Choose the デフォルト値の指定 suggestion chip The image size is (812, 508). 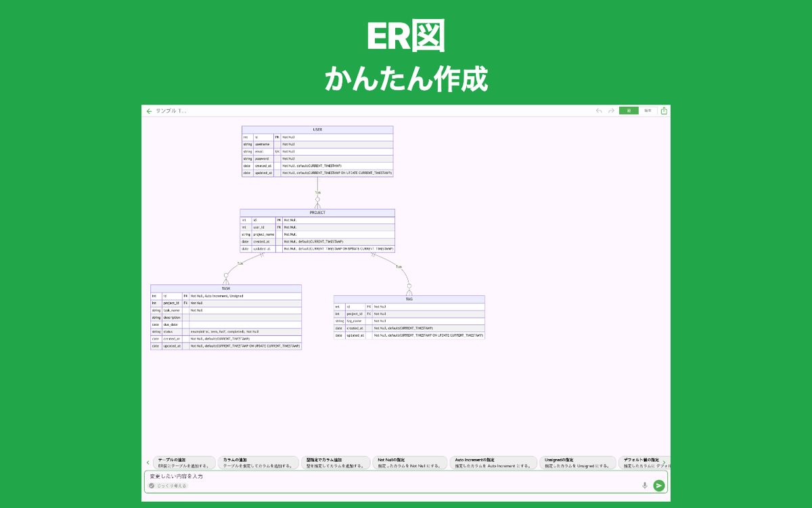point(644,463)
